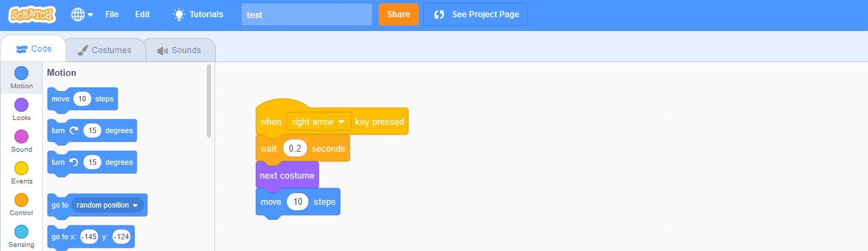868x251 pixels.
Task: Select the Control category circle
Action: click(21, 200)
